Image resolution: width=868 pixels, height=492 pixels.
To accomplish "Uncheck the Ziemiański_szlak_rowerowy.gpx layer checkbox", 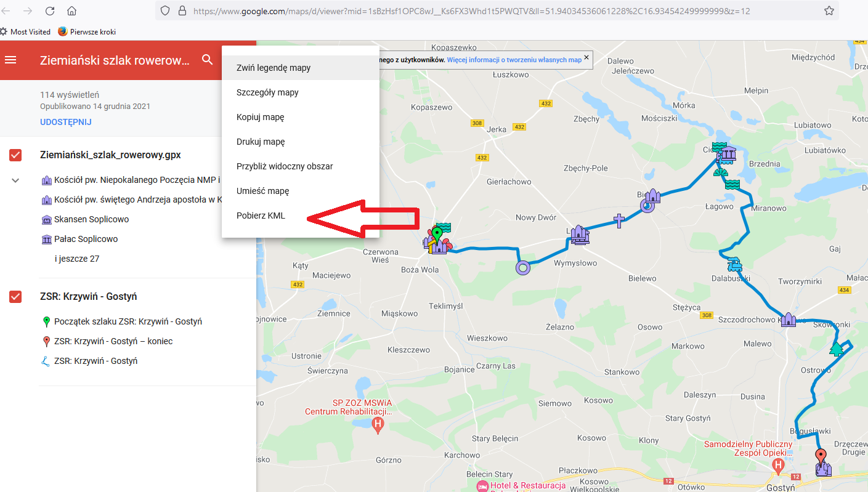I will [x=15, y=155].
